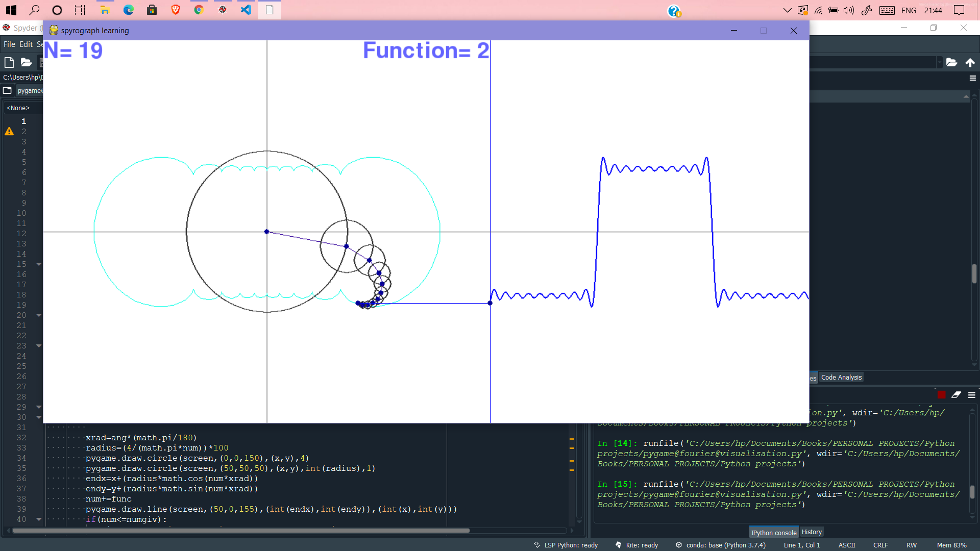Collapse code fold arrow at line 20

click(x=39, y=315)
